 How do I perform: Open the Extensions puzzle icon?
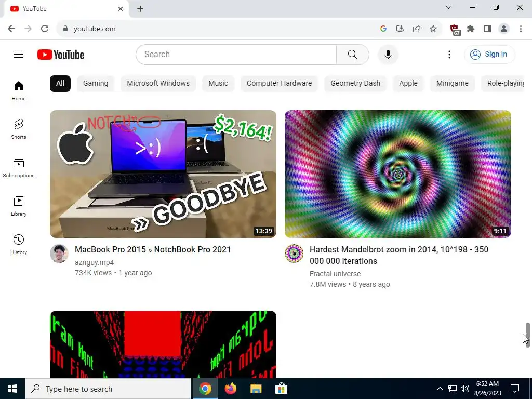pos(471,29)
